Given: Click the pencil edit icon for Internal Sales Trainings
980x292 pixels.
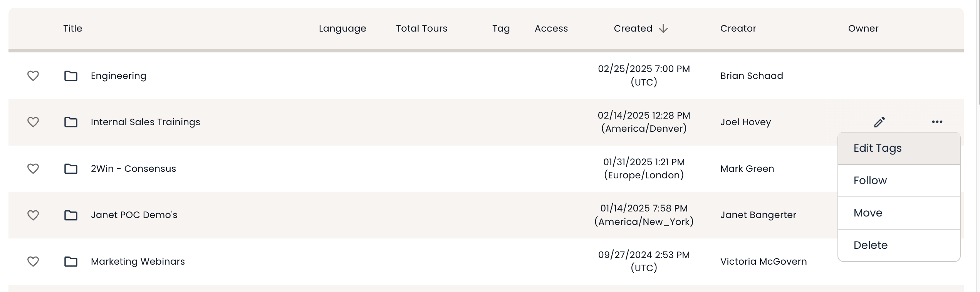Looking at the screenshot, I should (879, 122).
